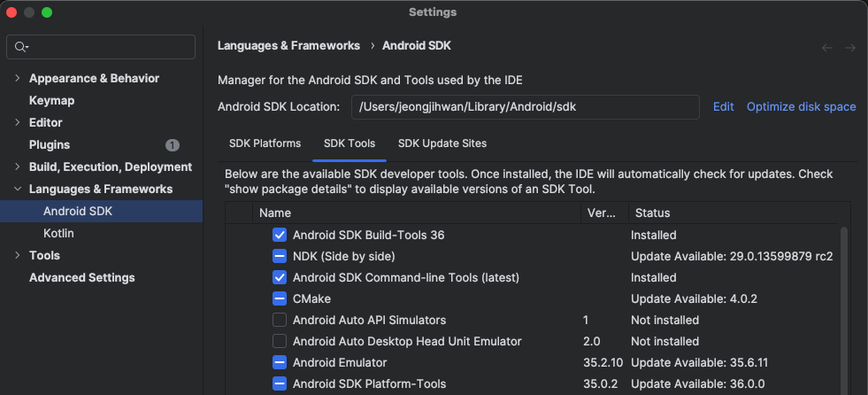868x395 pixels.
Task: Expand Build, Execution, Deployment chevron
Action: point(17,167)
